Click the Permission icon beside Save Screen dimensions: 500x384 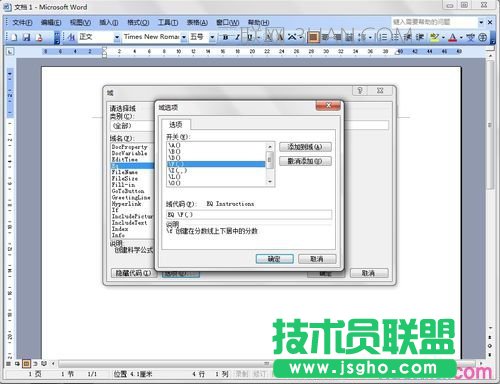pos(39,37)
